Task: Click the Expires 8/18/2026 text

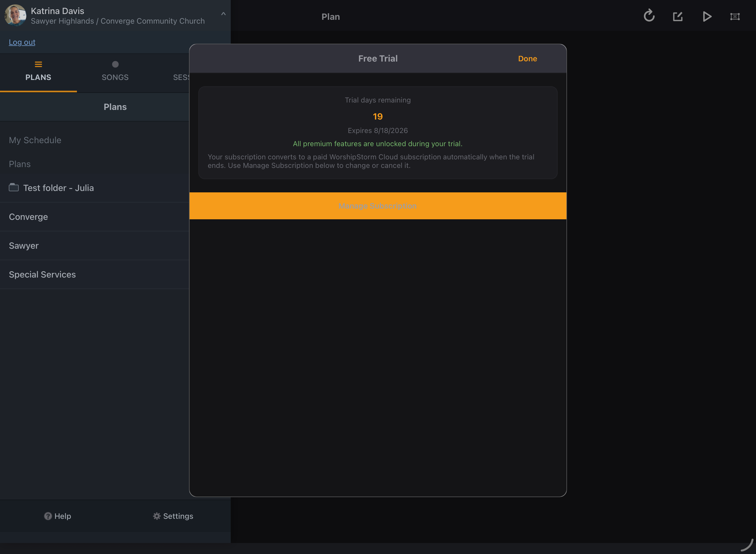Action: coord(378,131)
